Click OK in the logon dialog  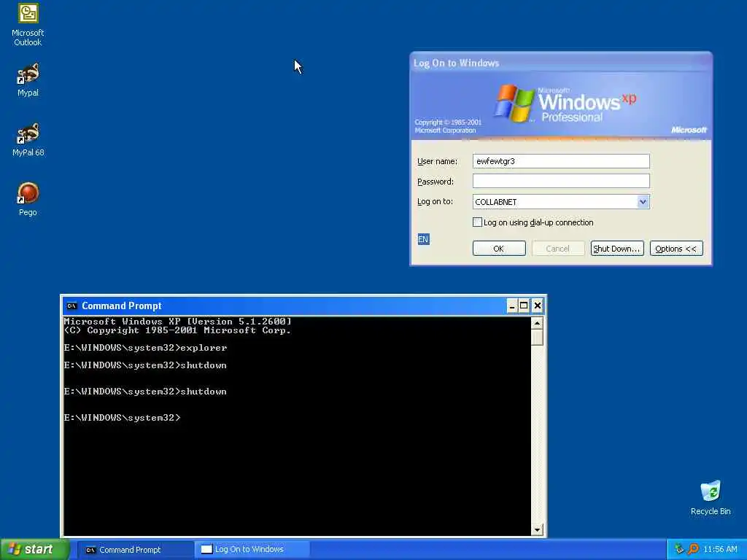499,249
